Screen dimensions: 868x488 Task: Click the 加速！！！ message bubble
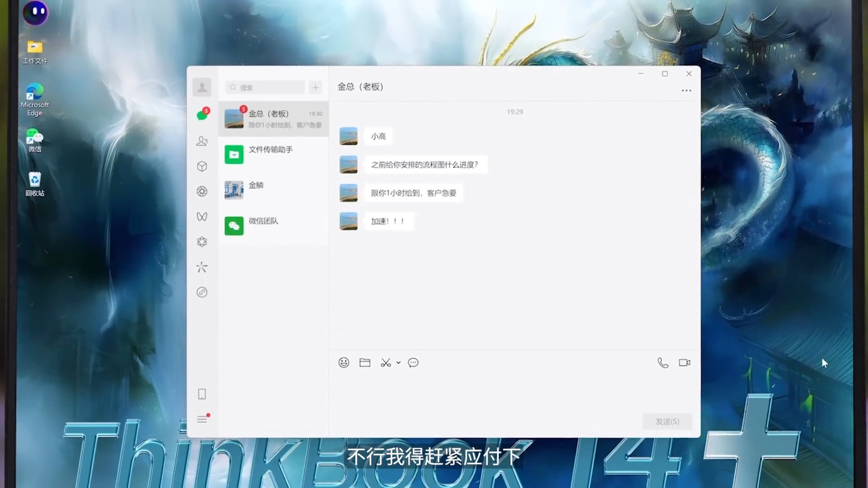pos(388,221)
